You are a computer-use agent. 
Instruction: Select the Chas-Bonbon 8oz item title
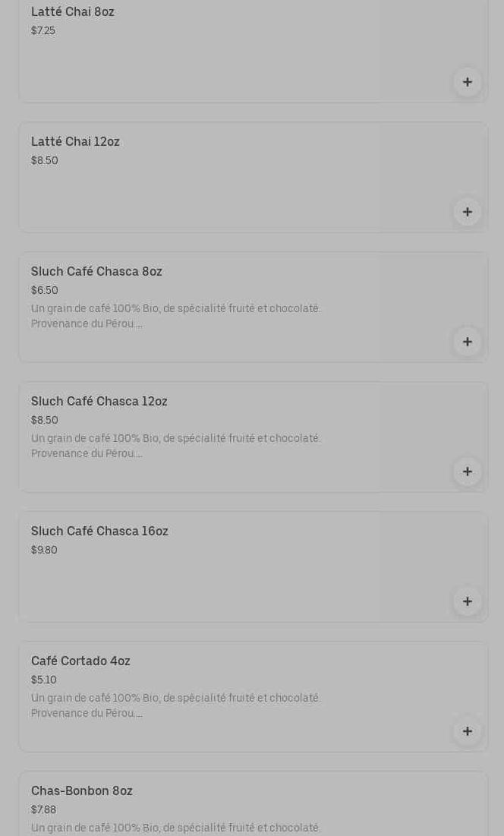click(82, 791)
